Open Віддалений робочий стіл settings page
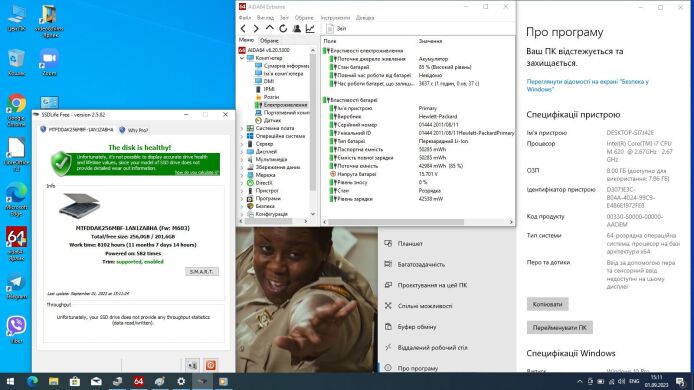This screenshot has height=390, width=694. [432, 348]
